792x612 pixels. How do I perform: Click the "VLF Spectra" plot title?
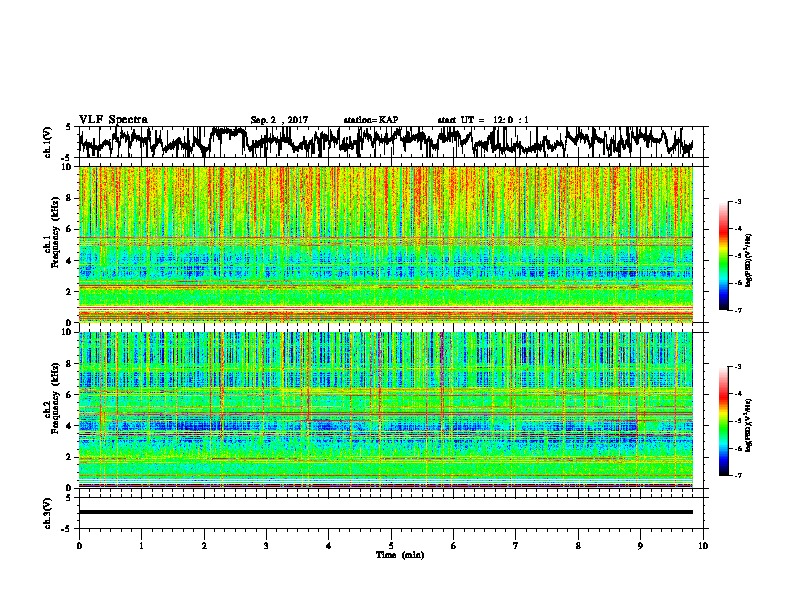113,120
